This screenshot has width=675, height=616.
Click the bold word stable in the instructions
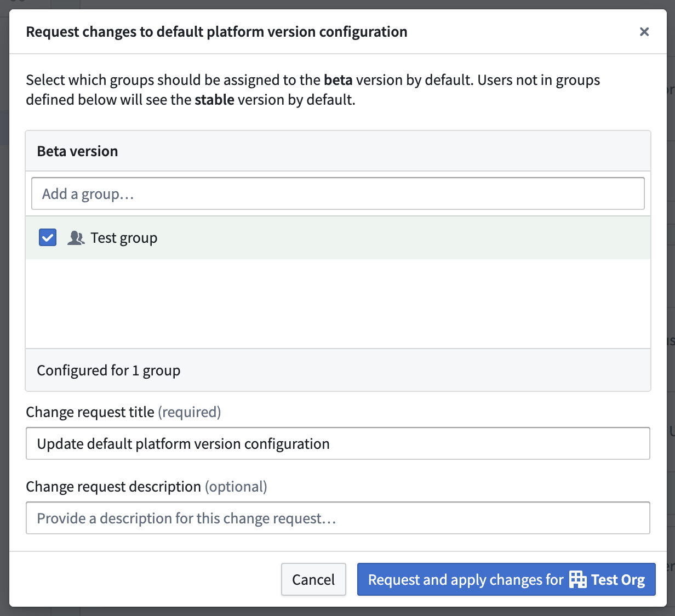214,100
